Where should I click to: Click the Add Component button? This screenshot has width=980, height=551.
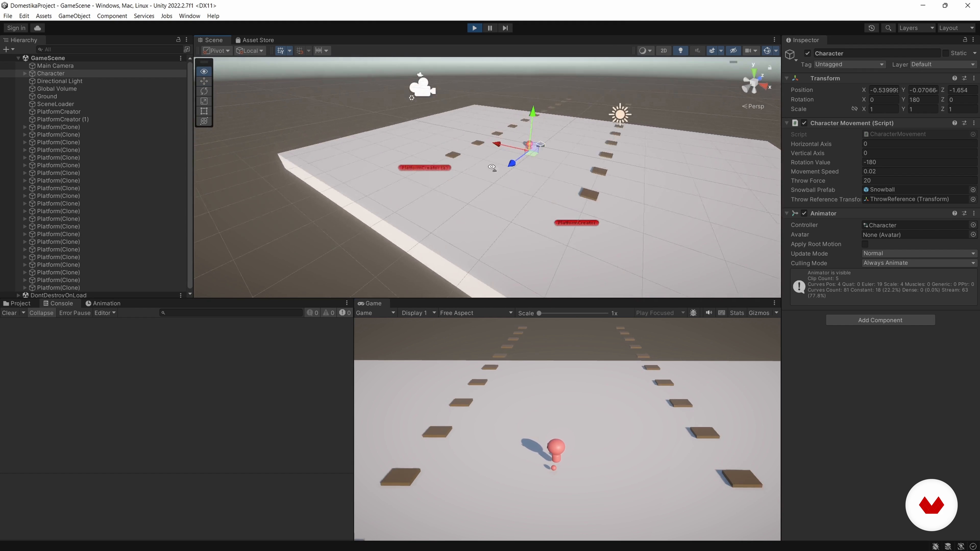880,320
